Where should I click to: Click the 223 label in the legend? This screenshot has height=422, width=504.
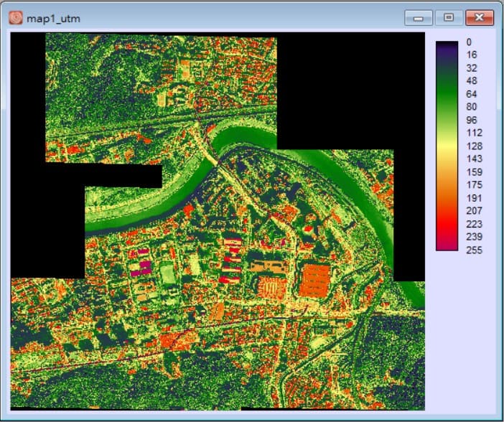pos(472,224)
